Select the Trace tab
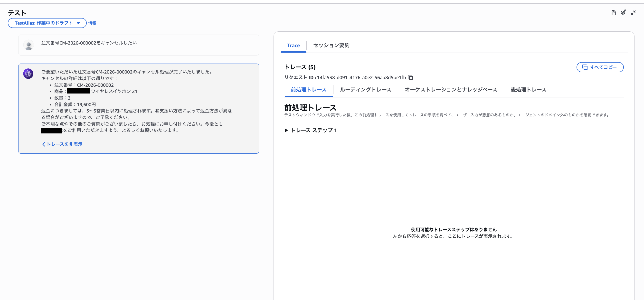This screenshot has height=300, width=644. point(293,45)
